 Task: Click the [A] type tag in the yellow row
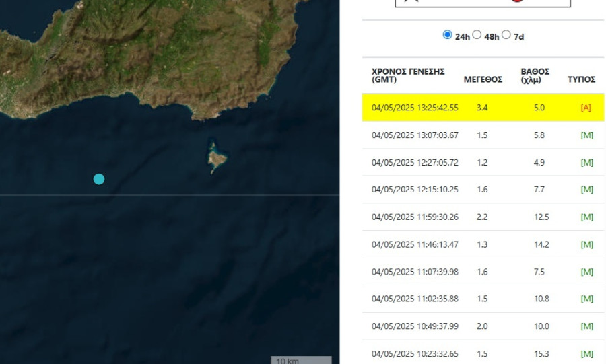[x=585, y=108]
